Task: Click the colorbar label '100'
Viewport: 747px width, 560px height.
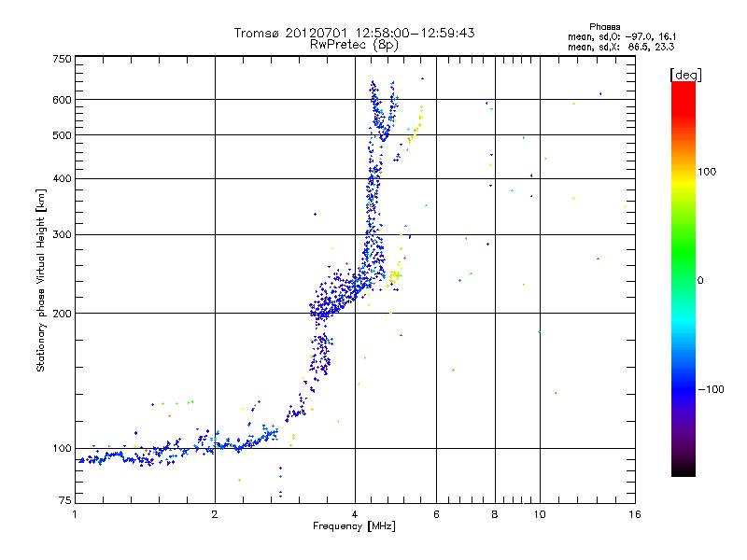Action: (x=707, y=172)
